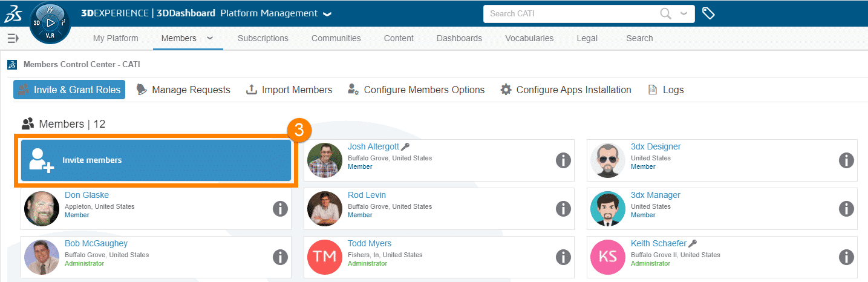Open the My Platform tab

pyautogui.click(x=116, y=38)
